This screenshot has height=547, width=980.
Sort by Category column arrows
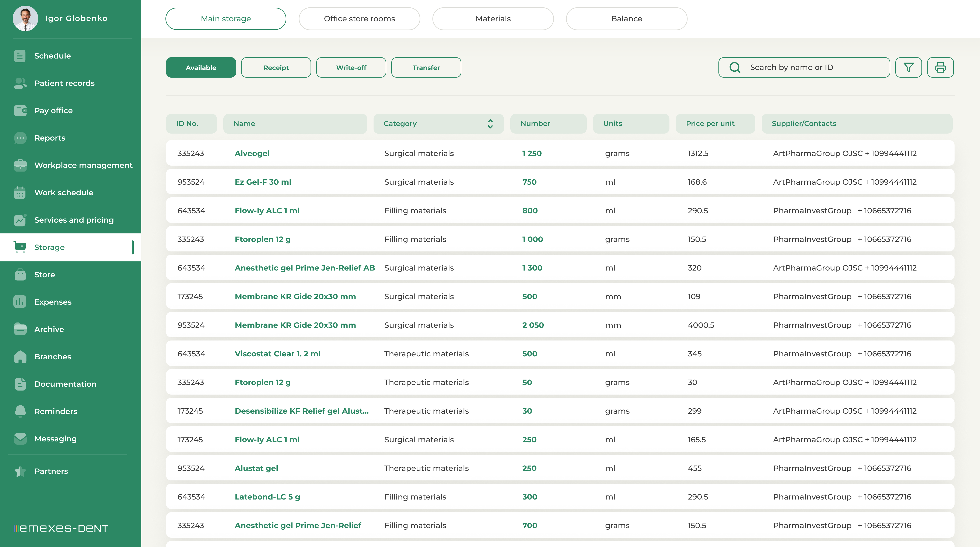pyautogui.click(x=490, y=124)
